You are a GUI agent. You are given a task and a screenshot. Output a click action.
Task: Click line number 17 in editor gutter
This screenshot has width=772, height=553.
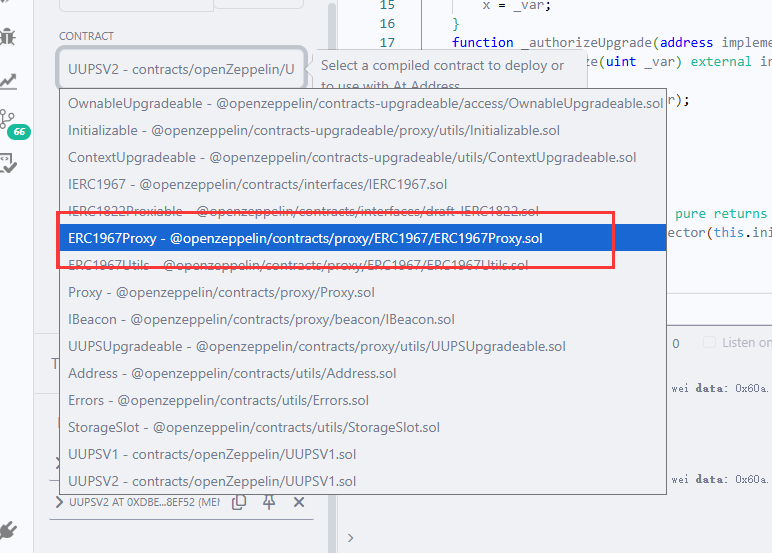[387, 42]
